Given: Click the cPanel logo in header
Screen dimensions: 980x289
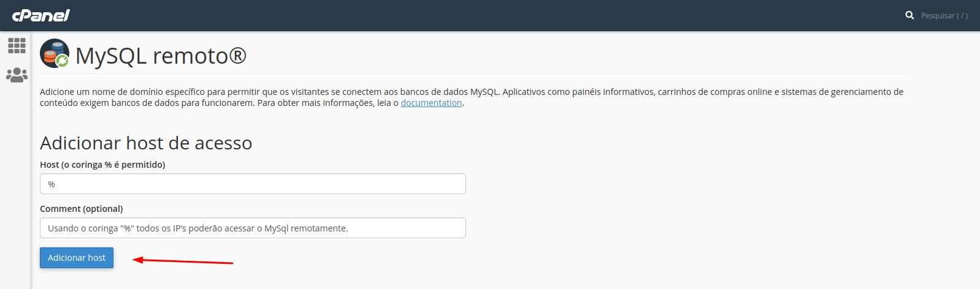Looking at the screenshot, I should [41, 15].
